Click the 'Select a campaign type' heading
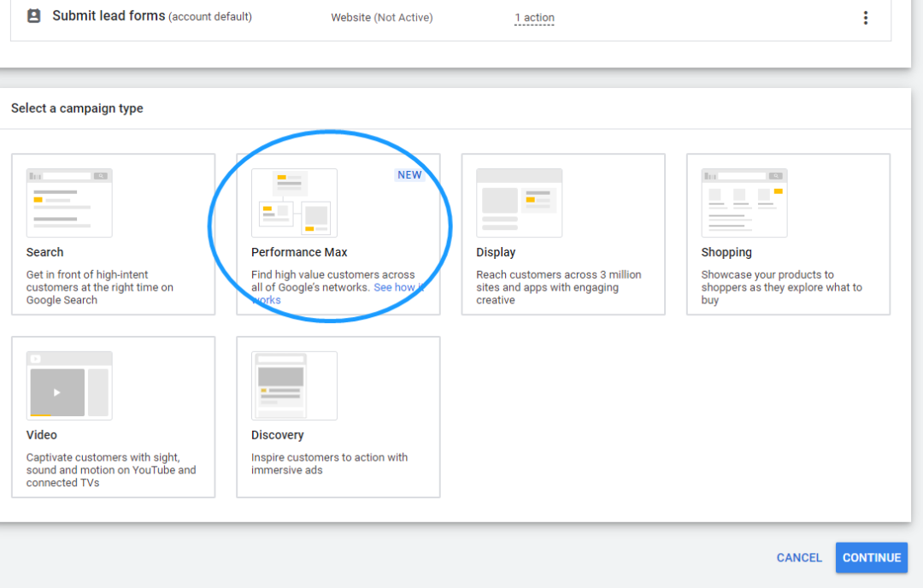This screenshot has width=923, height=588. [x=77, y=109]
